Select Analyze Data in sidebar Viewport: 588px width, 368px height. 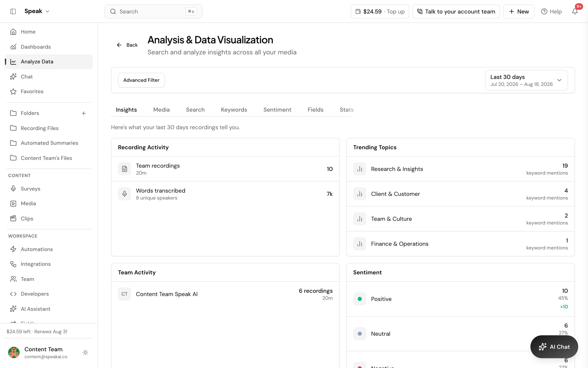49,62
